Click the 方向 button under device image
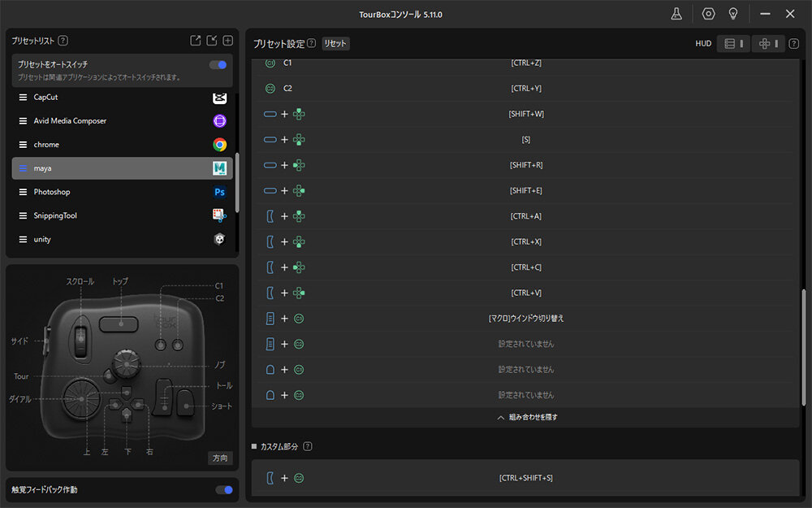This screenshot has height=508, width=812. coord(220,458)
